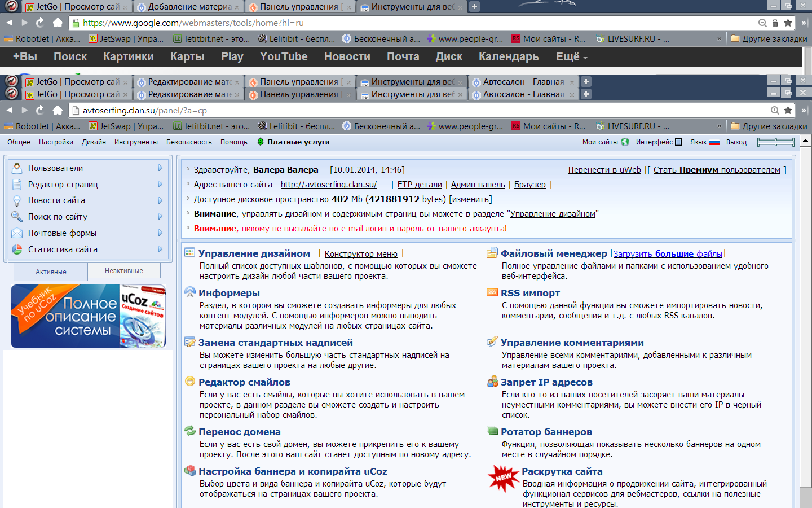Click the Замена стандартных надписей icon

pos(190,342)
